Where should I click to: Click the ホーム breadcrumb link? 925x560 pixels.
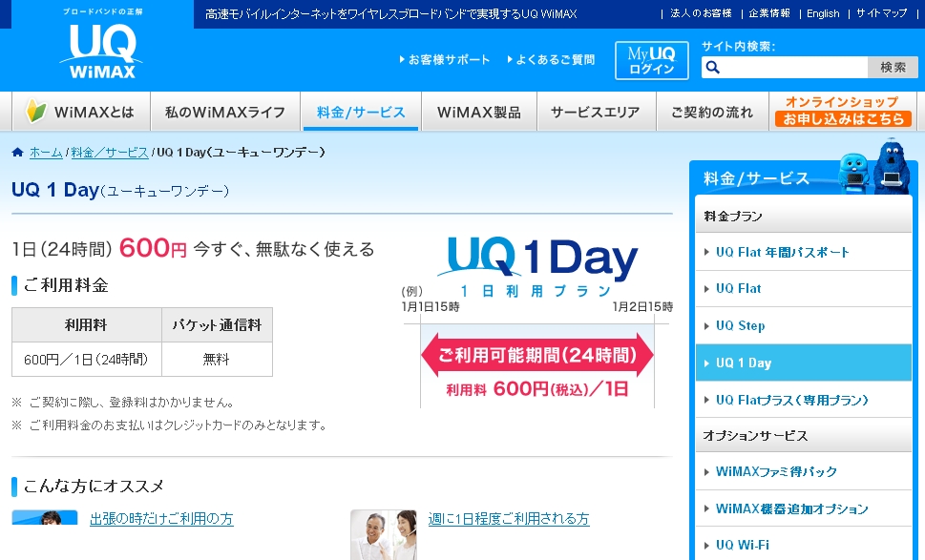(x=46, y=152)
